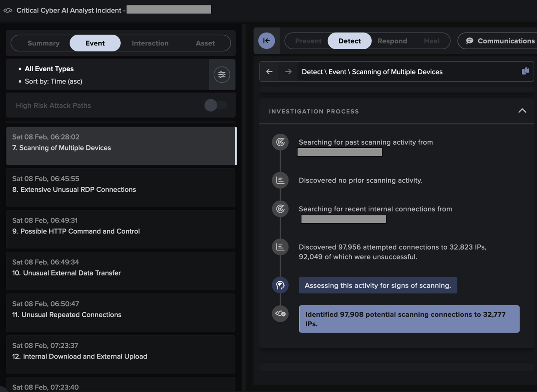Image resolution: width=537 pixels, height=392 pixels.
Task: Click the radar icon beside past scanning search
Action: click(280, 142)
